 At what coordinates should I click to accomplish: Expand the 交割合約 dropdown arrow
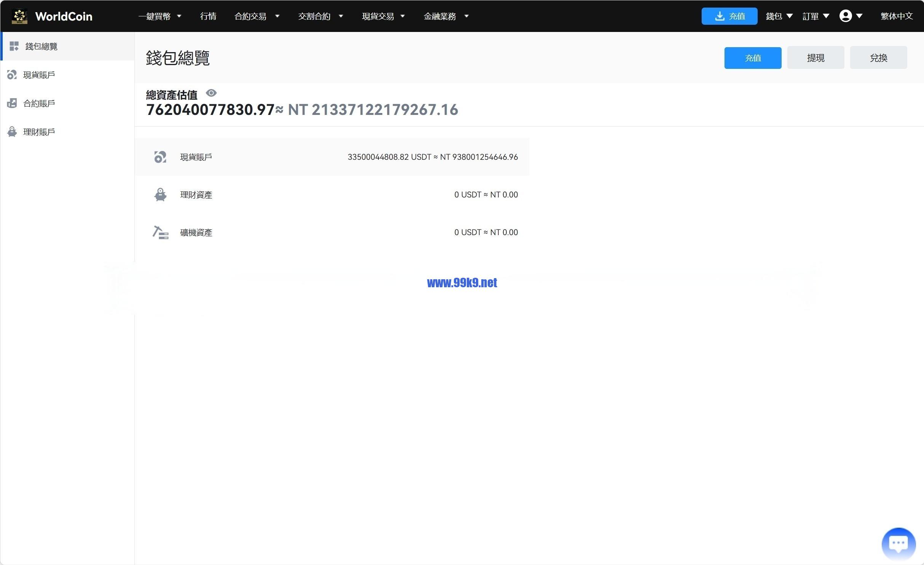pyautogui.click(x=341, y=16)
